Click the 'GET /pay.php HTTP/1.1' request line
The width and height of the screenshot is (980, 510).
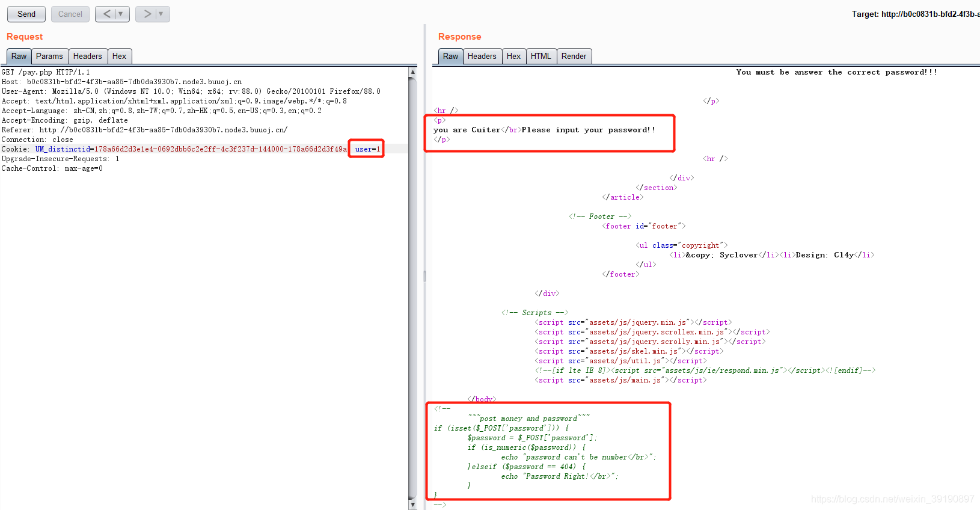coord(46,72)
